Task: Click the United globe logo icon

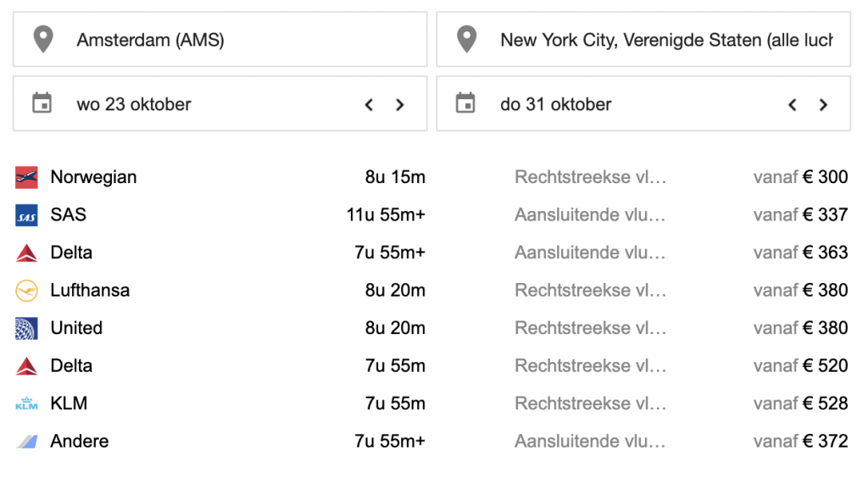Action: pyautogui.click(x=26, y=328)
